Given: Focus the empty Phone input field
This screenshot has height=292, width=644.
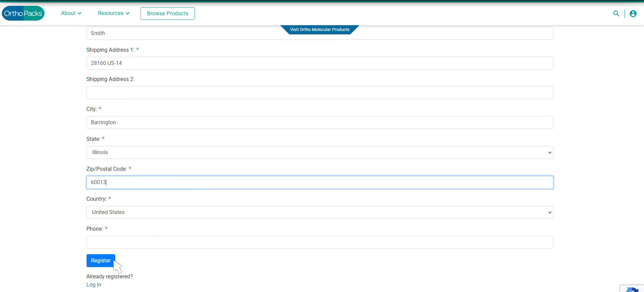Looking at the screenshot, I should coord(319,242).
